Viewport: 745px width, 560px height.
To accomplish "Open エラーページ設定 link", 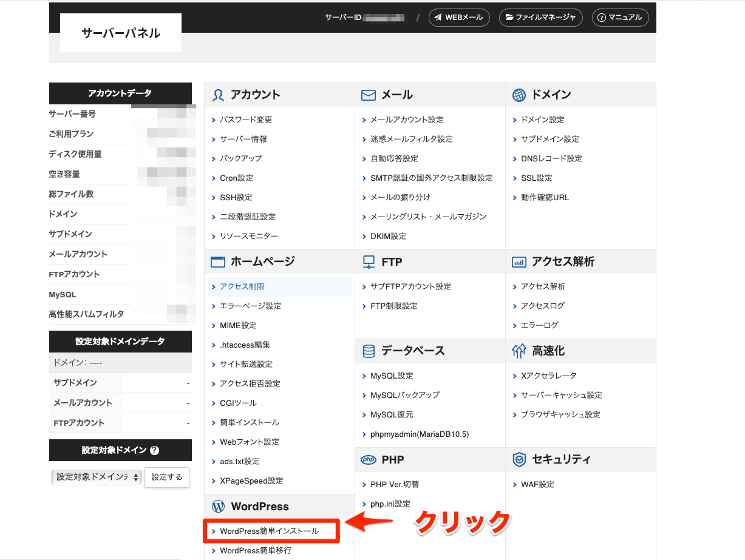I will pos(250,306).
